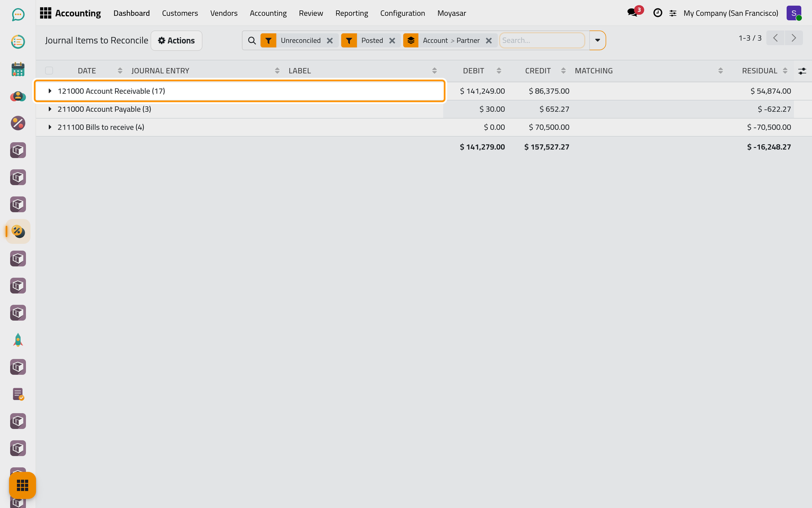
Task: Expand 211000 Account Payable group
Action: 239,109
